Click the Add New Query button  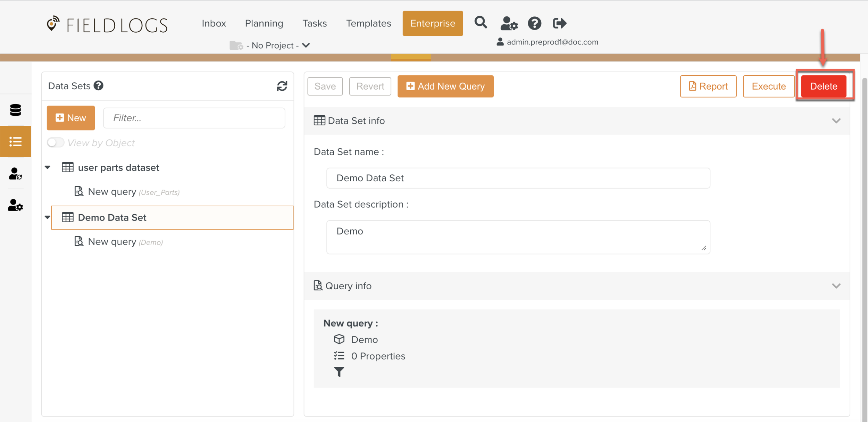pyautogui.click(x=445, y=86)
